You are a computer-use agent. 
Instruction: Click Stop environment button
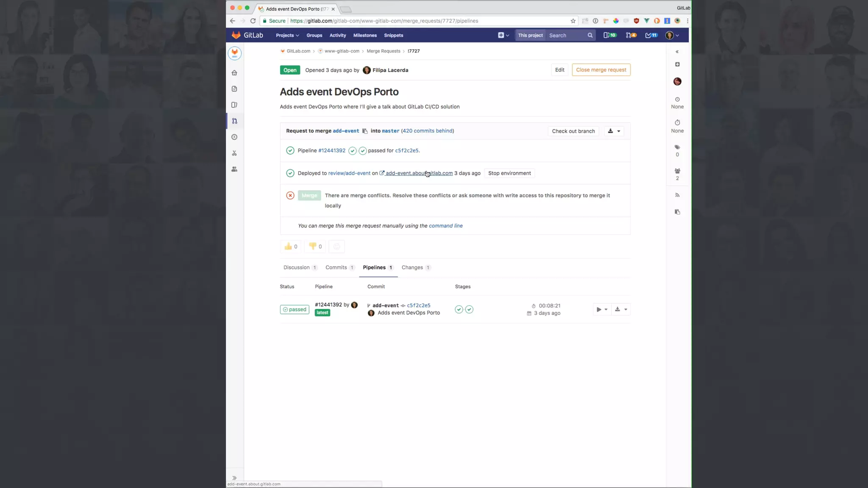(509, 173)
